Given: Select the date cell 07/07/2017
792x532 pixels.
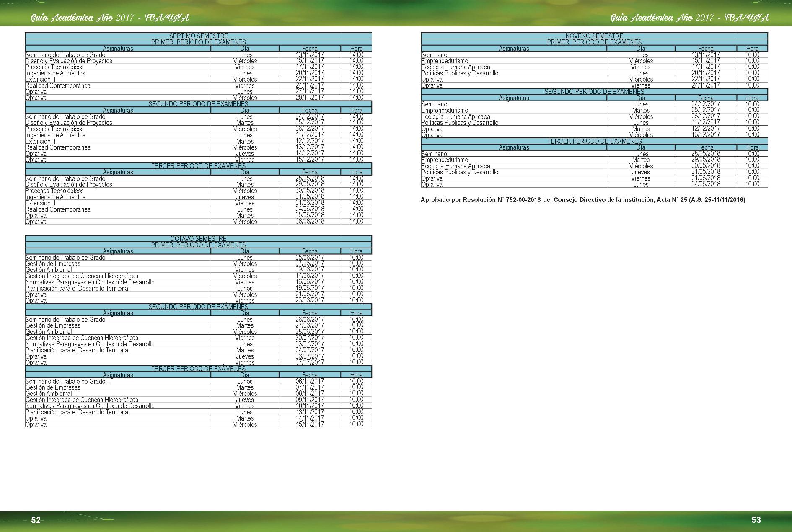Looking at the screenshot, I should click(310, 362).
